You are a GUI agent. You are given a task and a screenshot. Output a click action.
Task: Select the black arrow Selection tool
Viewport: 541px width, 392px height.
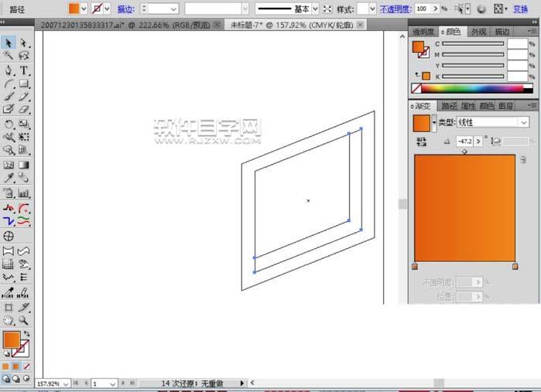9,43
